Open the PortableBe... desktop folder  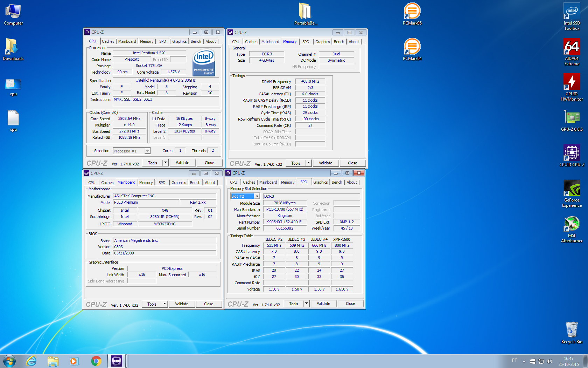pos(306,14)
